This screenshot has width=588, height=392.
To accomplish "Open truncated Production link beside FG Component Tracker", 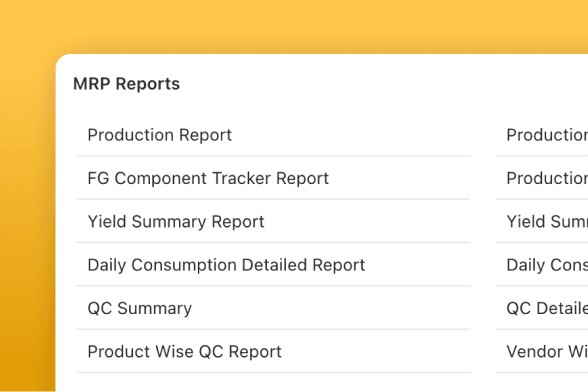I will click(547, 178).
